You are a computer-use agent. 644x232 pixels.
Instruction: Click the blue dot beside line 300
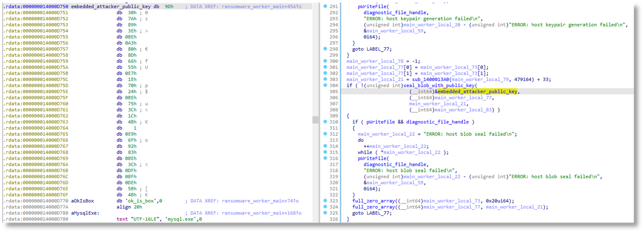[x=325, y=61]
